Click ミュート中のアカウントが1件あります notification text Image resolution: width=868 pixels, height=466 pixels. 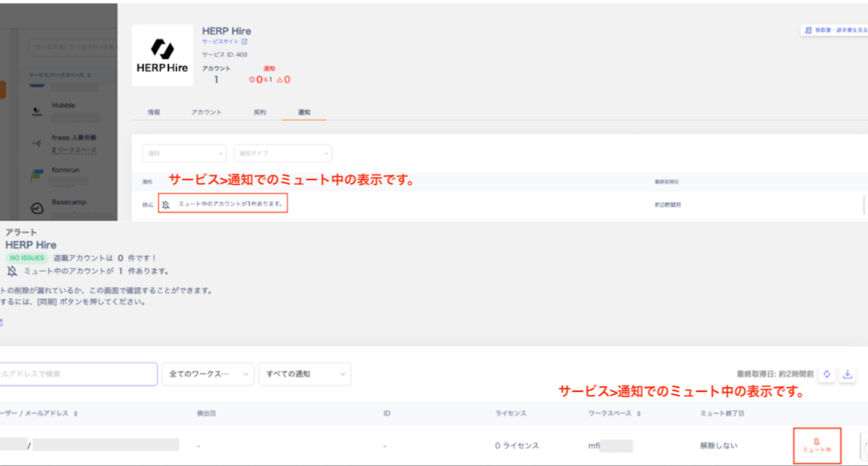230,204
